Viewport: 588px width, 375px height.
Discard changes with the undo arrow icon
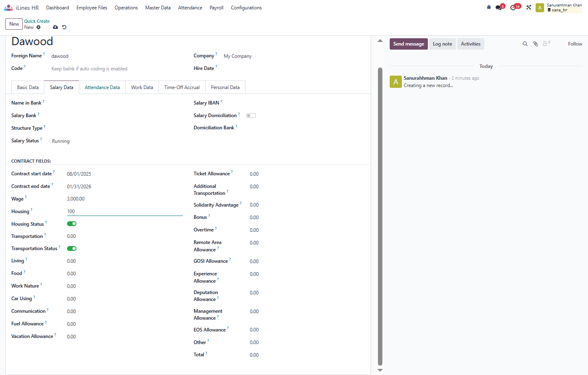(x=64, y=27)
